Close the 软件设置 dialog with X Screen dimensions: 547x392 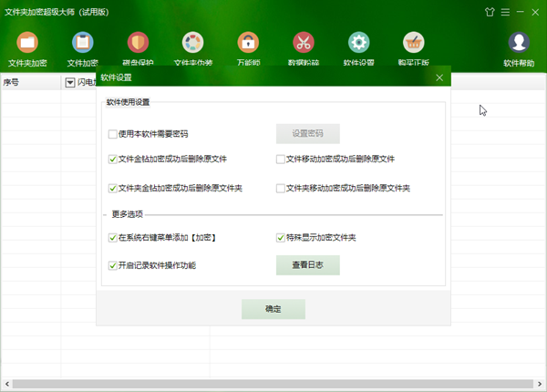pyautogui.click(x=439, y=78)
